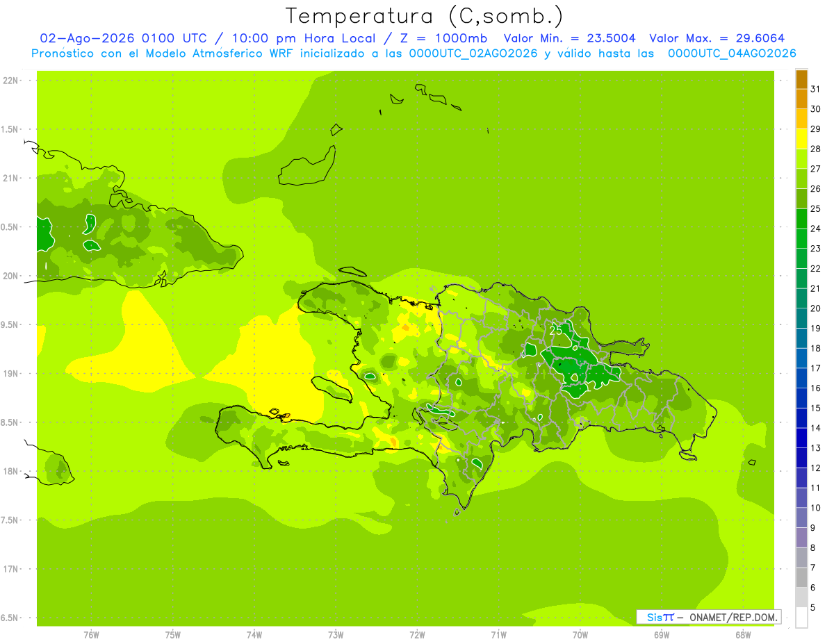Click the "Temperatura (C,somb.)" map title

point(425,16)
